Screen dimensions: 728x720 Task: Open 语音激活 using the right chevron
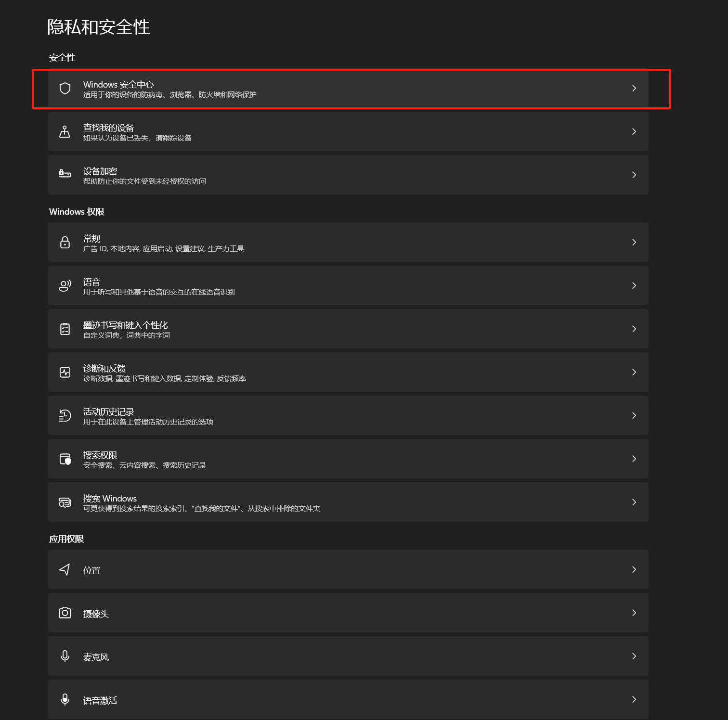click(x=634, y=699)
